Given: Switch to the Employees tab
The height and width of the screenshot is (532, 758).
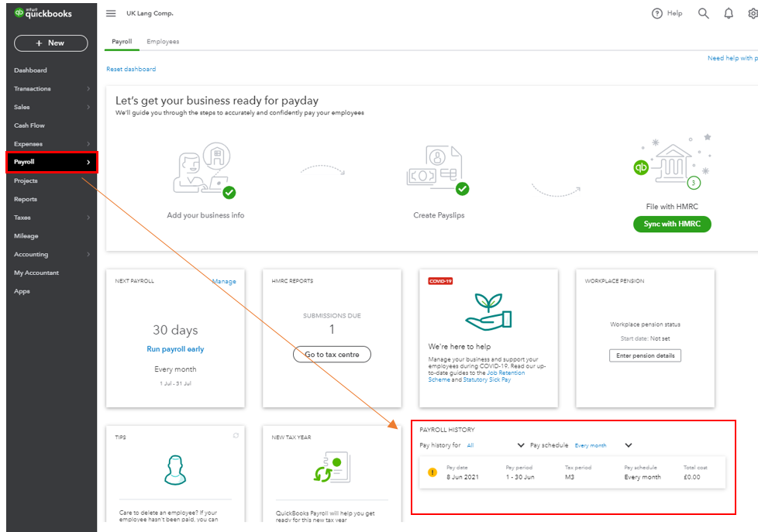Looking at the screenshot, I should (163, 42).
